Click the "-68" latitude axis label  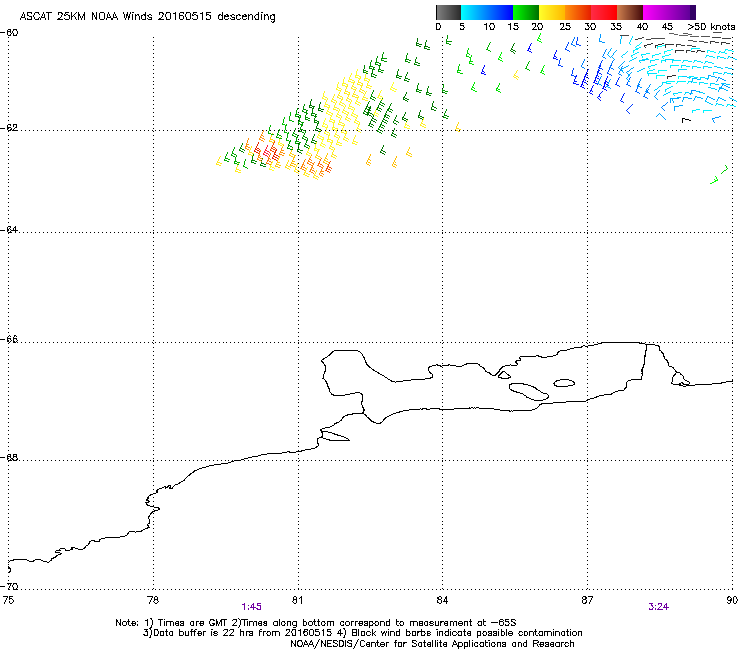pos(9,457)
